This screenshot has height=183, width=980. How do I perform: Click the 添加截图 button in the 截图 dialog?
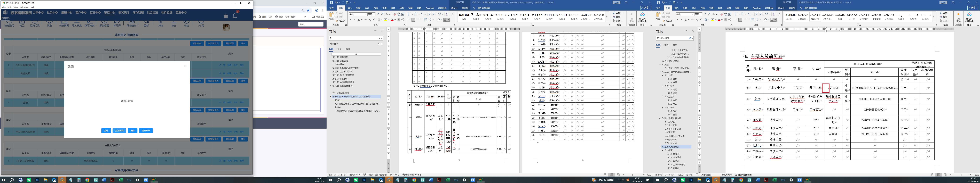point(120,131)
